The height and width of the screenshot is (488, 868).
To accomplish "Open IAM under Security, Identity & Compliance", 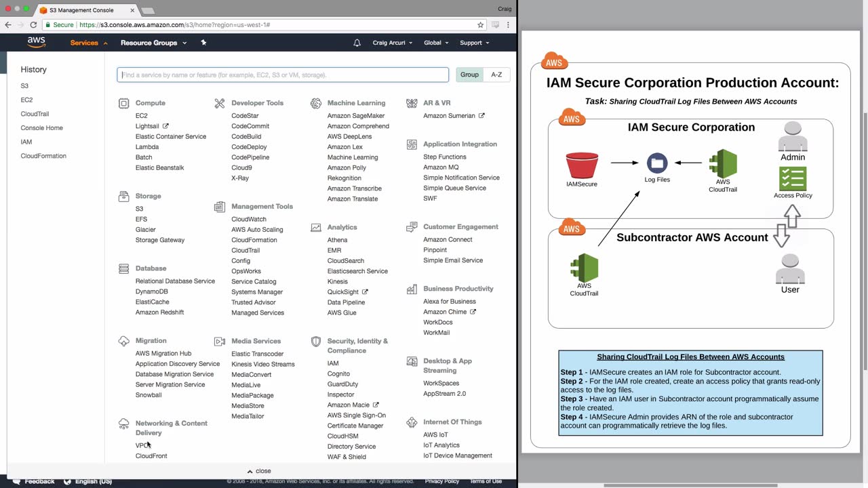I will point(333,363).
